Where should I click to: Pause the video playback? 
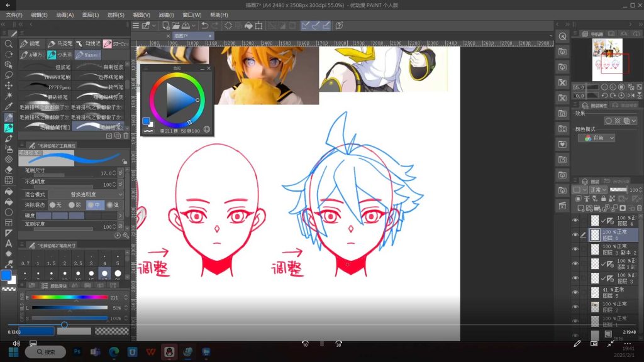click(x=322, y=344)
